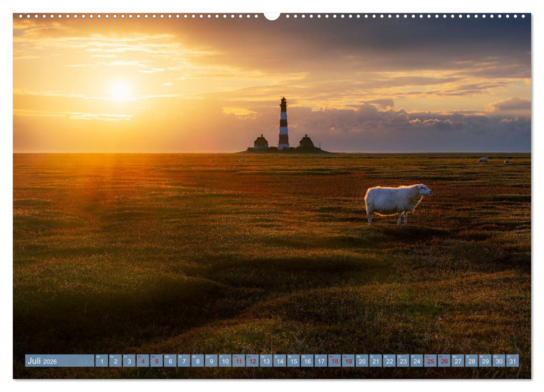Click the date cell showing 5
The image size is (544, 392).
click(x=157, y=362)
